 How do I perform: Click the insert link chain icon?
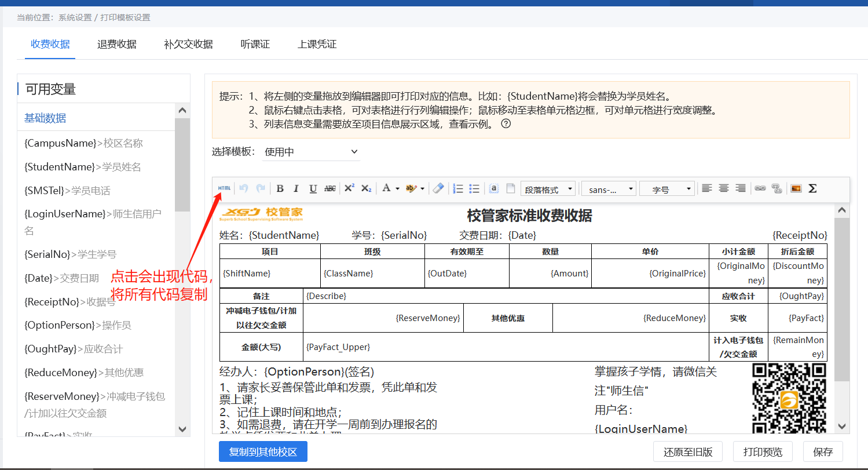pos(760,188)
